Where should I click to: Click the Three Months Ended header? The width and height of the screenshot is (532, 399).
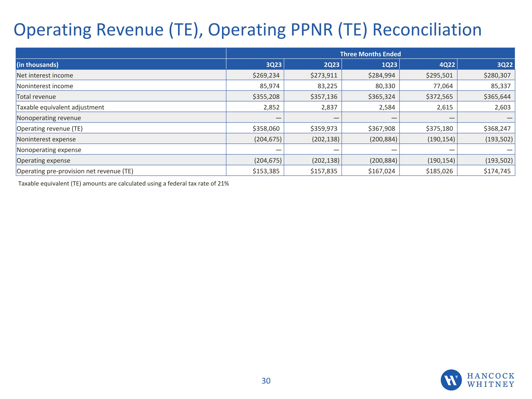click(370, 54)
